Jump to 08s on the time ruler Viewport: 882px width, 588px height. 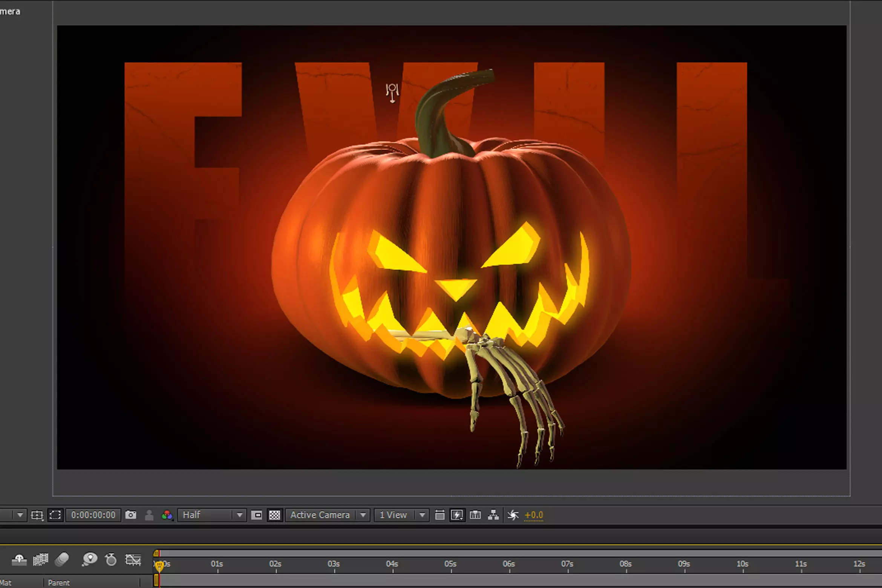[x=626, y=564]
